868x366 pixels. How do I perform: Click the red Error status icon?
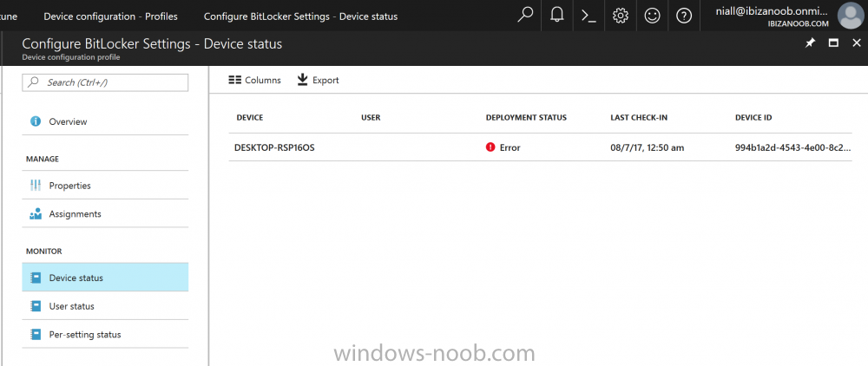[490, 147]
